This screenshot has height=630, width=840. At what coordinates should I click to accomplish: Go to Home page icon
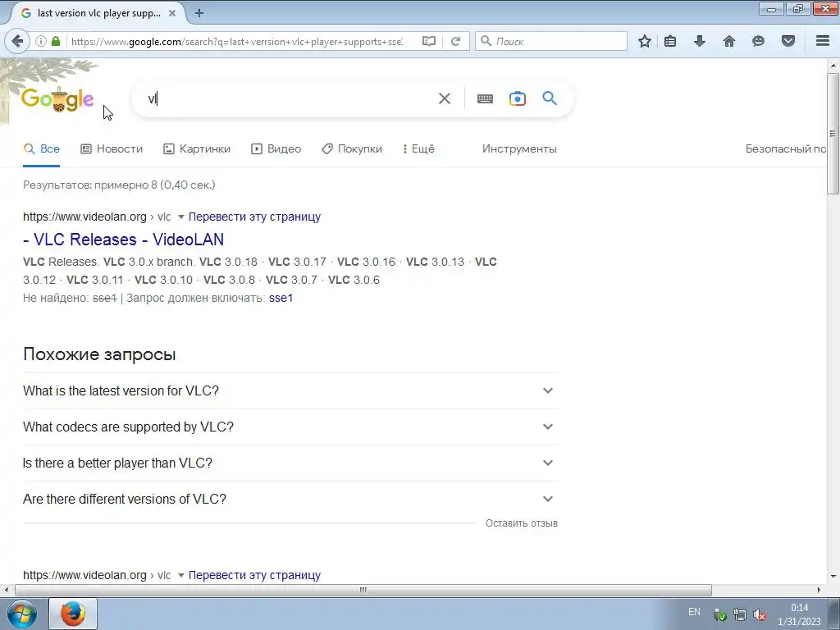click(x=729, y=41)
